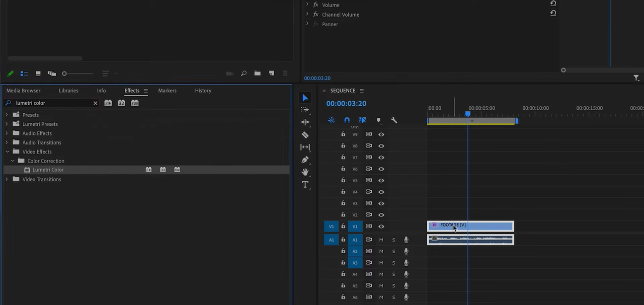Screen dimensions: 644x305
Task: Open Timeline Display Settings wrench
Action: (x=394, y=120)
